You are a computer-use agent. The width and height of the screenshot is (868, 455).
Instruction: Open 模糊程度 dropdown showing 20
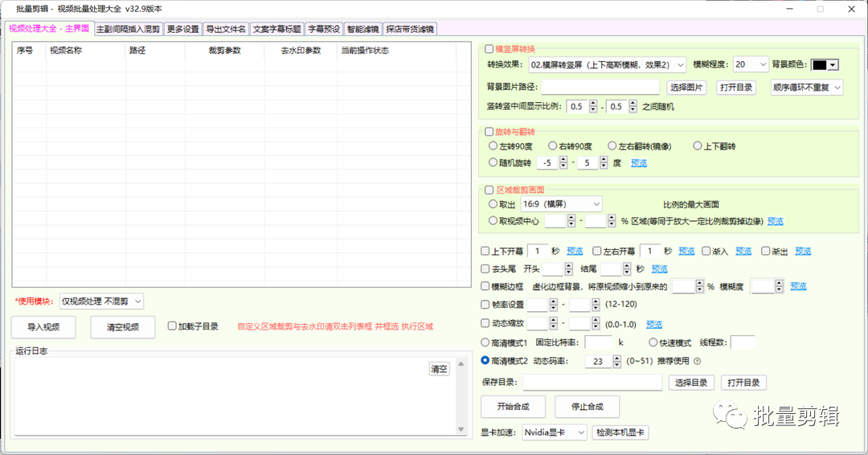pos(750,65)
